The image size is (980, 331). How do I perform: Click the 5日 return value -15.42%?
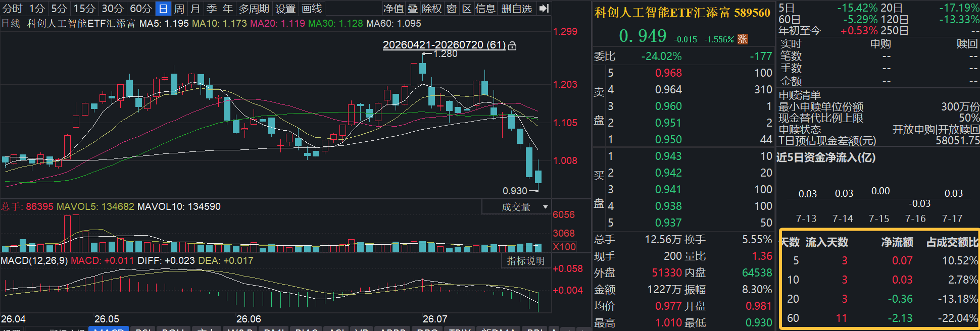click(857, 8)
